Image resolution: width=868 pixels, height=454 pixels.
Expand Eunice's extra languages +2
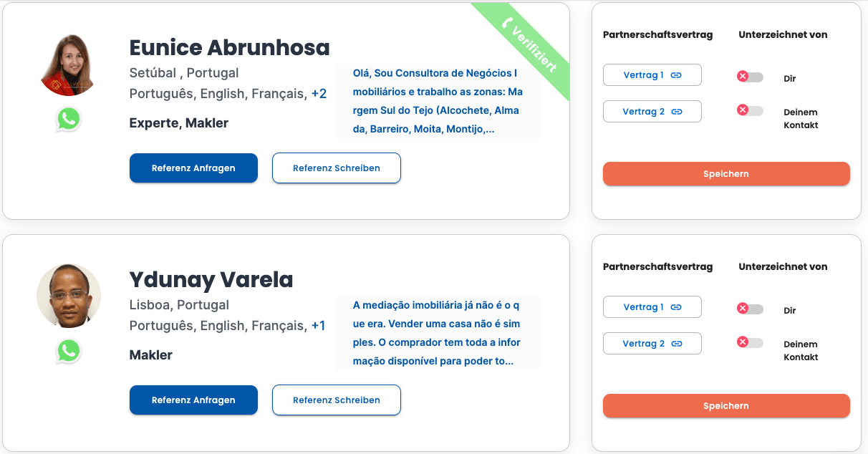coord(319,94)
